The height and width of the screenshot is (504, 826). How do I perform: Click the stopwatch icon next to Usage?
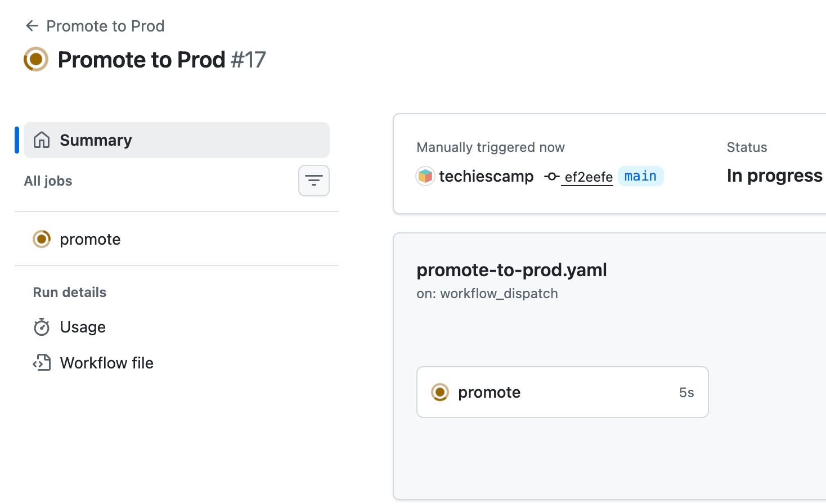pyautogui.click(x=41, y=327)
